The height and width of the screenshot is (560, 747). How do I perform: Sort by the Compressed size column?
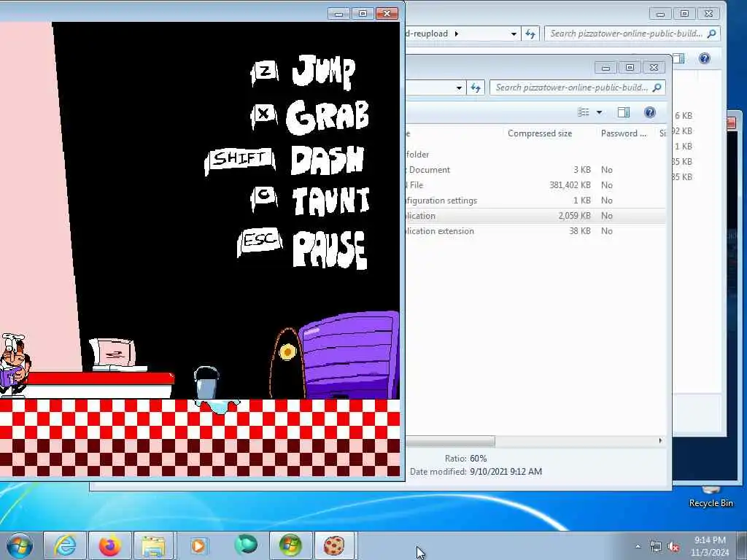[x=539, y=133]
